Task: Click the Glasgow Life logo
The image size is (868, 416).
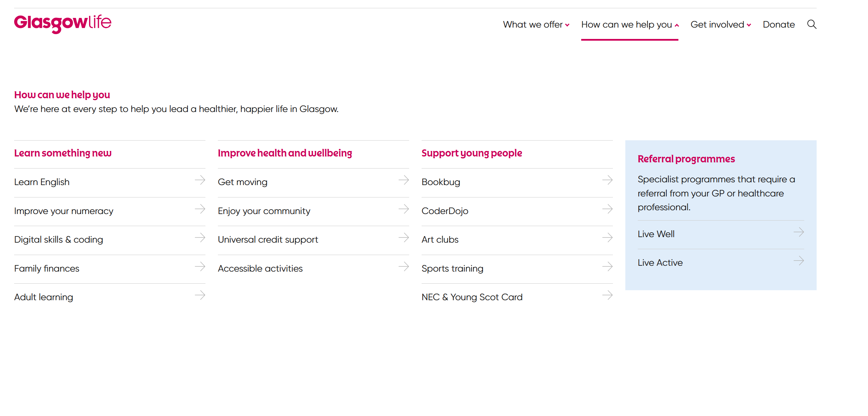Action: point(63,23)
